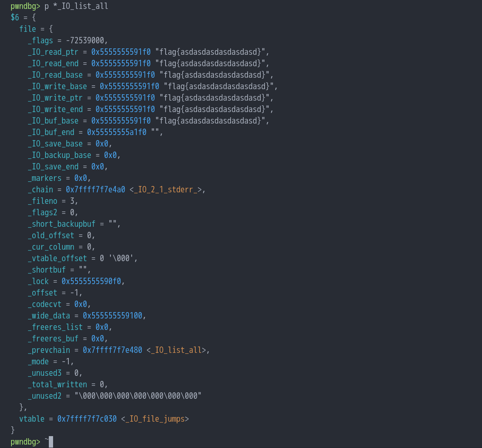The image size is (482, 448).
Task: Click the _IO_file_jumps symbol name
Action: pyautogui.click(x=155, y=419)
